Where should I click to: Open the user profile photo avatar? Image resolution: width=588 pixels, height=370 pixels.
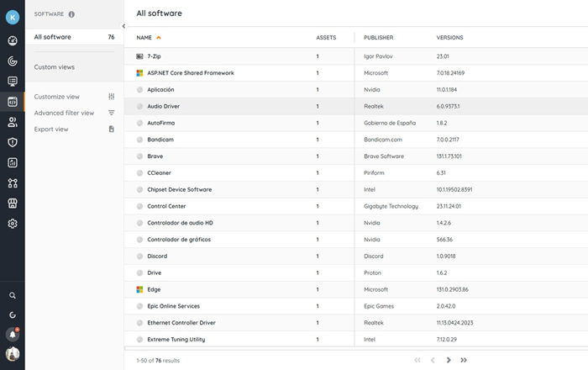pos(13,354)
